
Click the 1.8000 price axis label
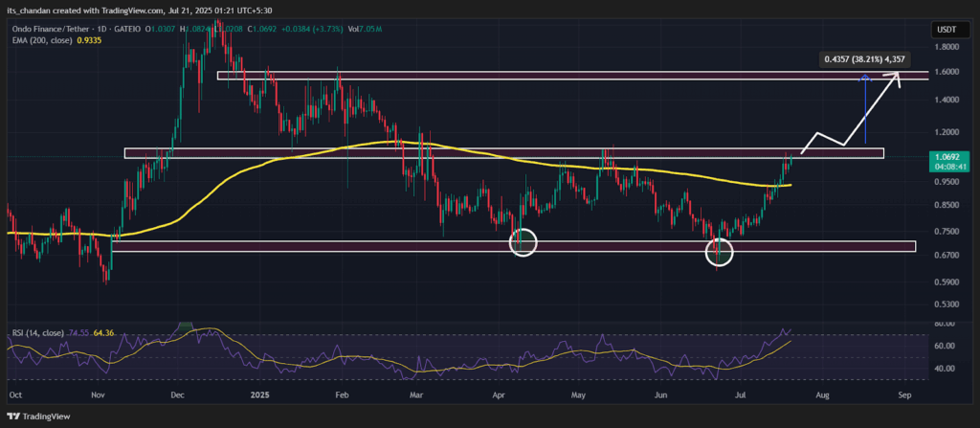[945, 46]
